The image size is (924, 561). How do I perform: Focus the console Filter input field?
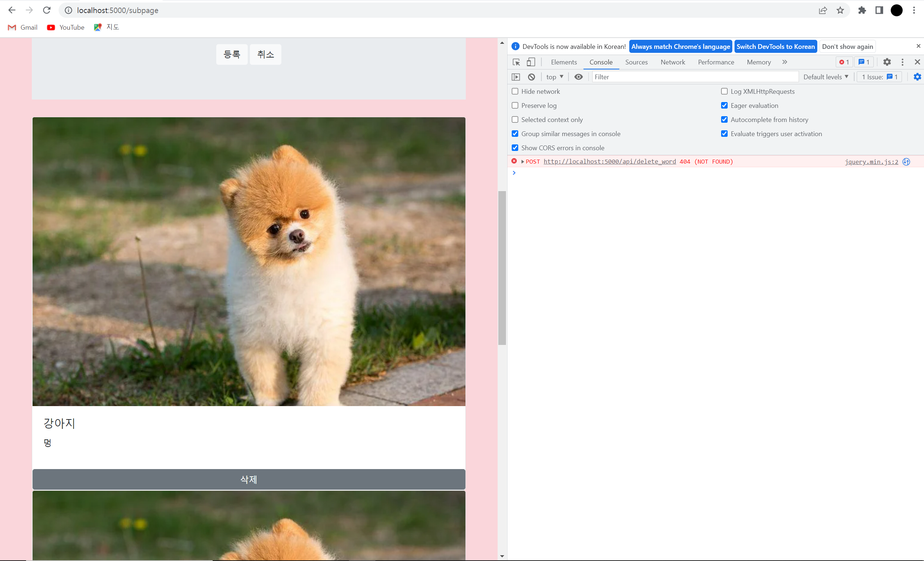(695, 77)
